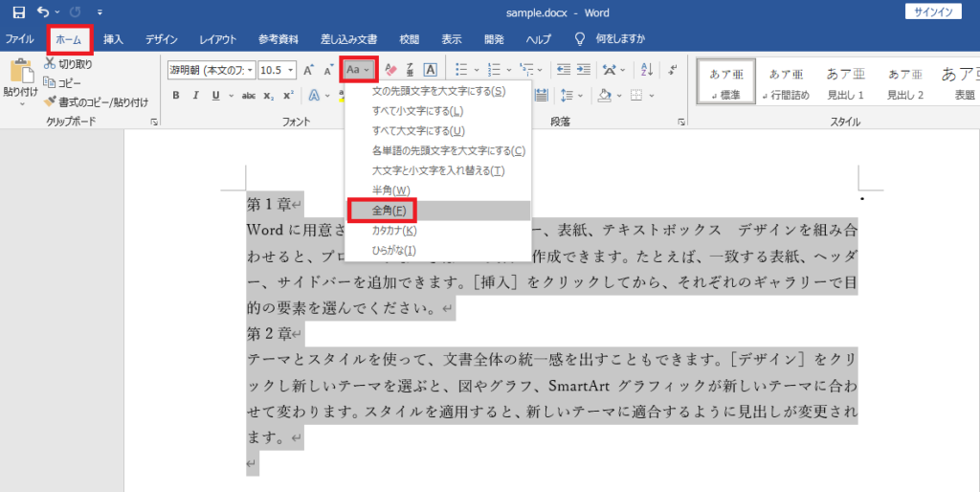Switch to the デザイン tab
This screenshot has height=492, width=980.
(x=162, y=38)
